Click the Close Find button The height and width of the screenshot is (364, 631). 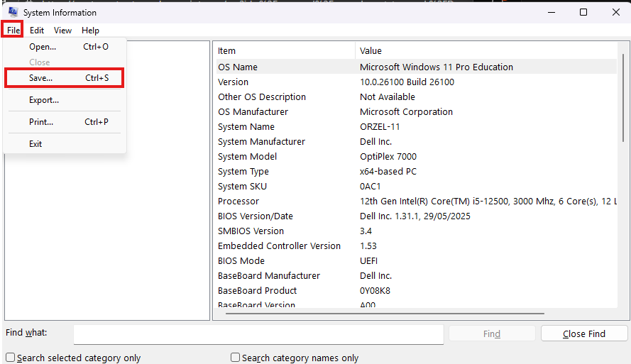coord(583,333)
